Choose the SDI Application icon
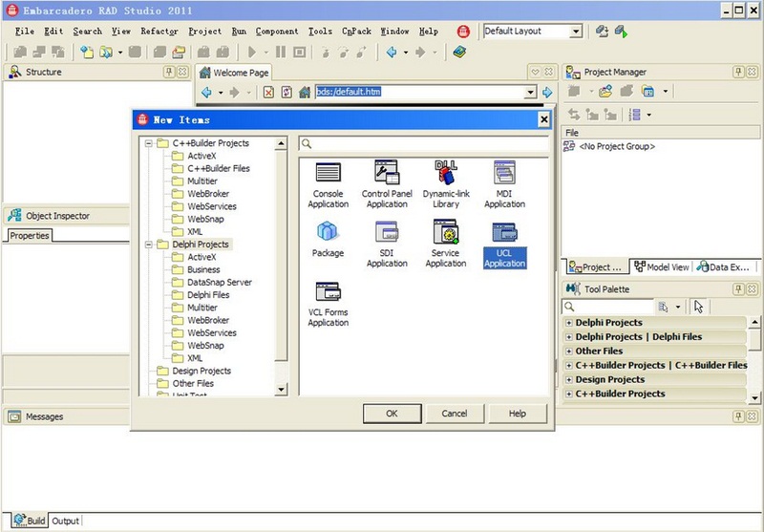 coord(387,232)
